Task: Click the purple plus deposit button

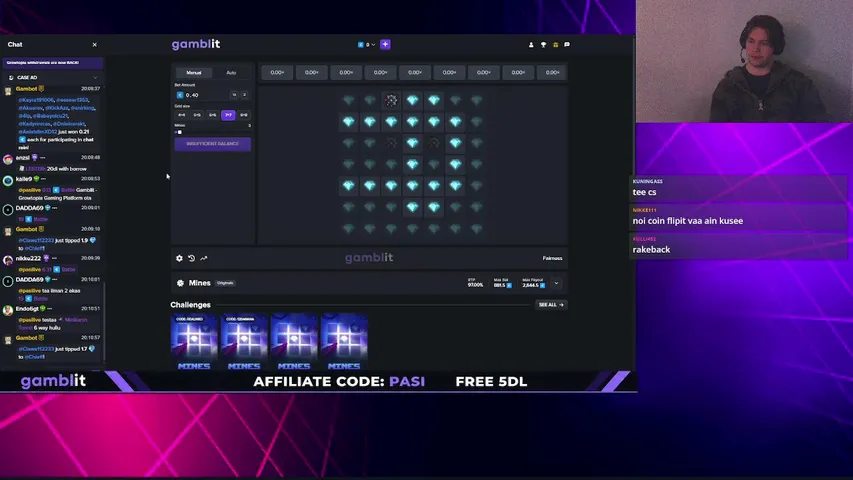Action: point(385,45)
